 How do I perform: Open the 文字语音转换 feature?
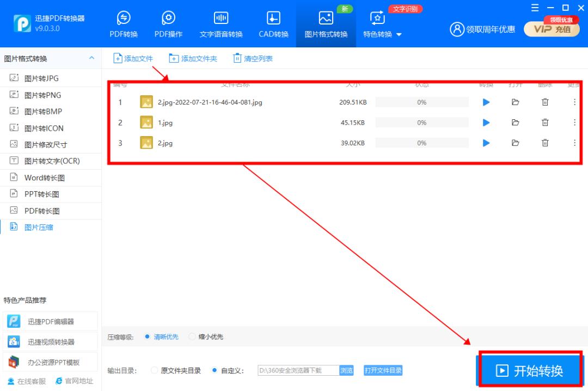point(220,24)
